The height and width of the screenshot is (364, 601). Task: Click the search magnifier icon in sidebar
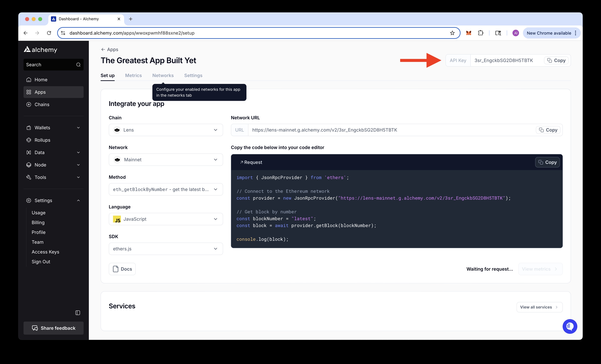click(x=78, y=65)
